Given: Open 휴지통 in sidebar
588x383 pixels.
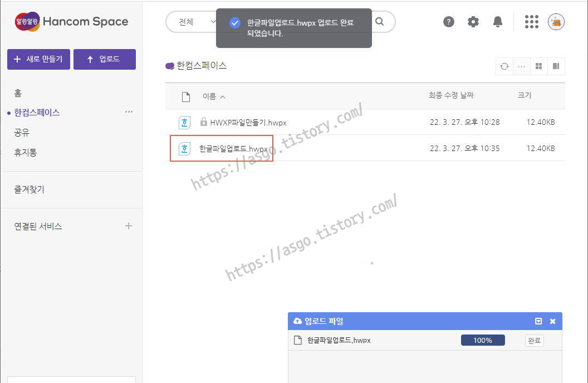Looking at the screenshot, I should pos(26,152).
